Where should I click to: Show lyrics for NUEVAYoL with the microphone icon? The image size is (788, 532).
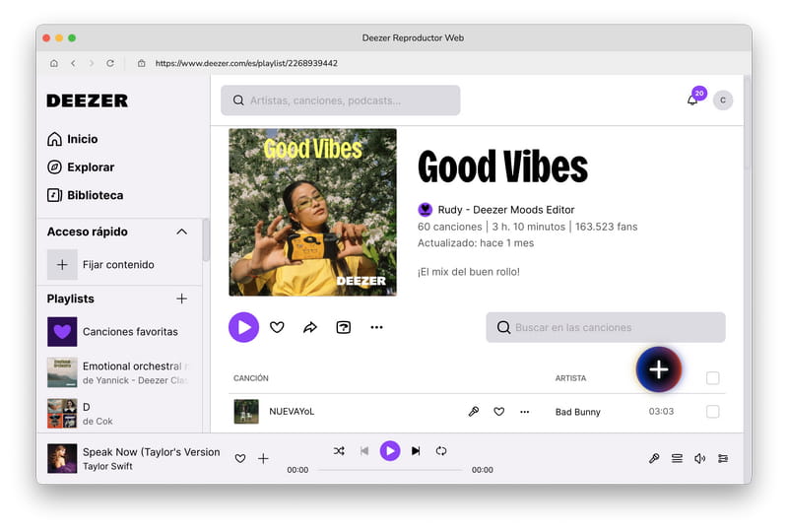pos(474,412)
